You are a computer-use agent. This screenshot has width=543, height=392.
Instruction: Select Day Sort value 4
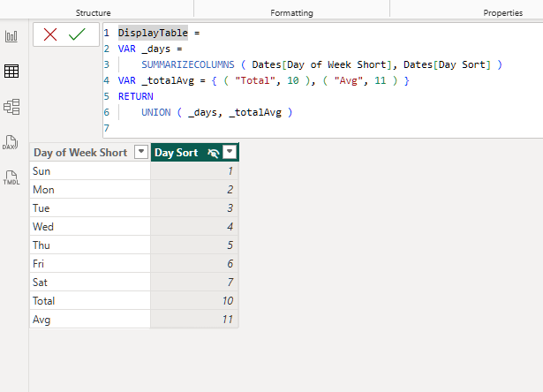pyautogui.click(x=194, y=227)
